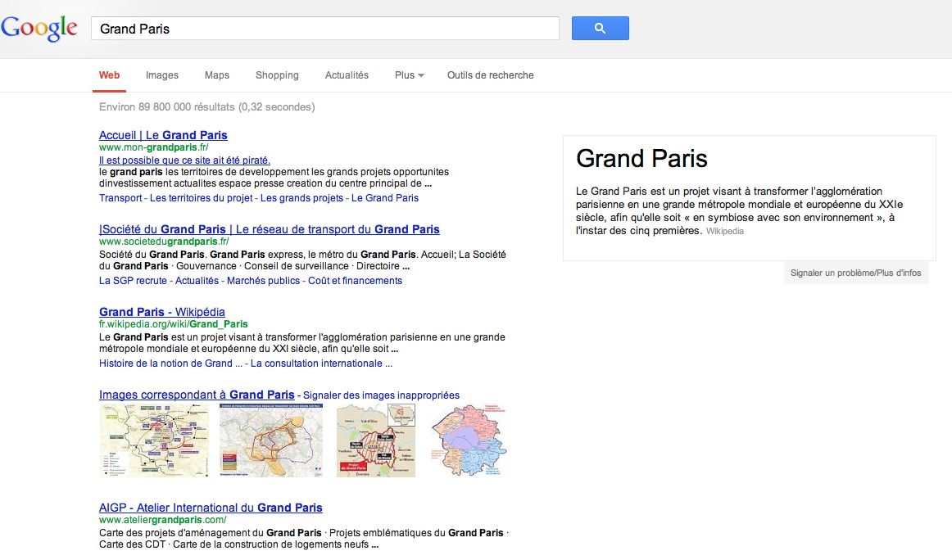Click the Wikipedia source link in knowledge panel

pyautogui.click(x=725, y=231)
